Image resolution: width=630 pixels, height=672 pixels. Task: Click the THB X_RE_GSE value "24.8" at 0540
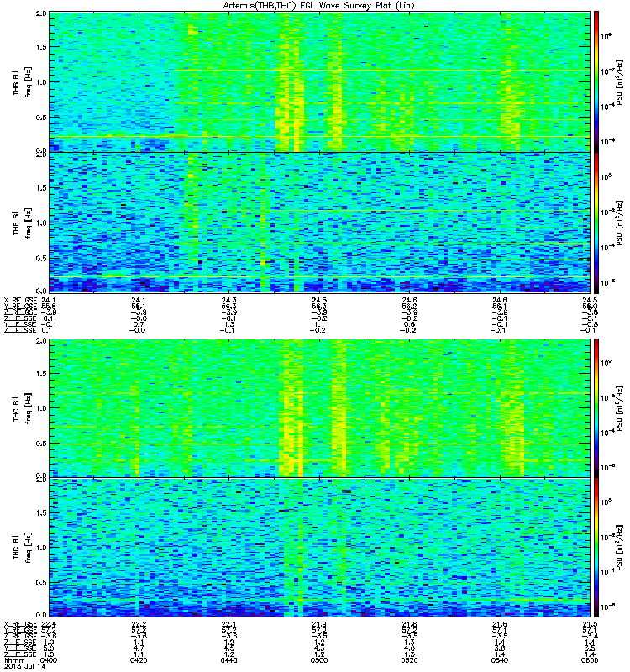[x=500, y=300]
